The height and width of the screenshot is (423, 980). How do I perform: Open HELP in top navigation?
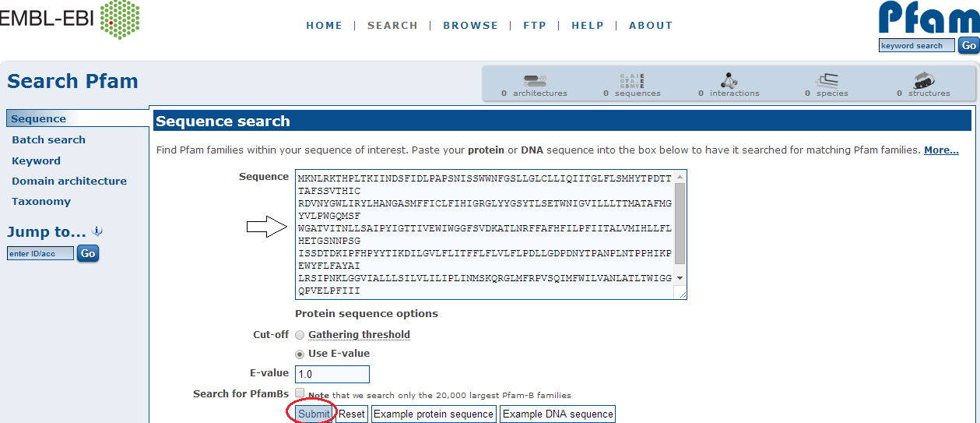click(x=588, y=25)
